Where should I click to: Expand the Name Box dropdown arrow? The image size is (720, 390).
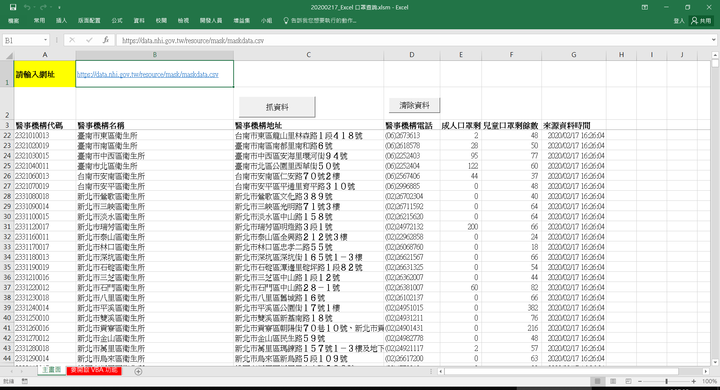[x=45, y=40]
